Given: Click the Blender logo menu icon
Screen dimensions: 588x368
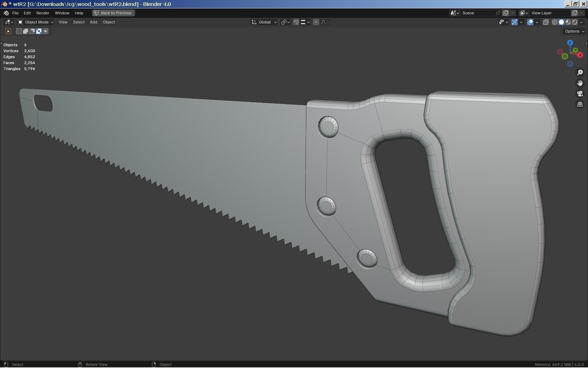Looking at the screenshot, I should point(6,13).
